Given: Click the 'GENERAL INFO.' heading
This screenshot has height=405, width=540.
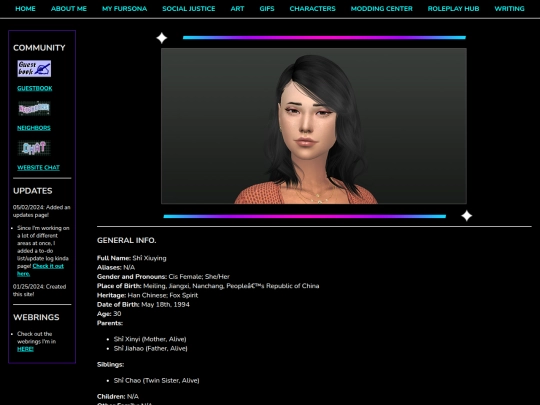Looking at the screenshot, I should pos(126,240).
